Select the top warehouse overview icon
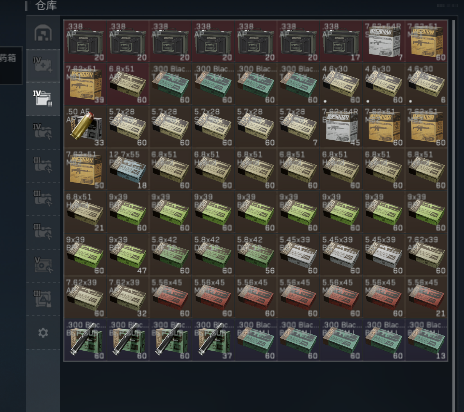This screenshot has width=464, height=412. (43, 33)
